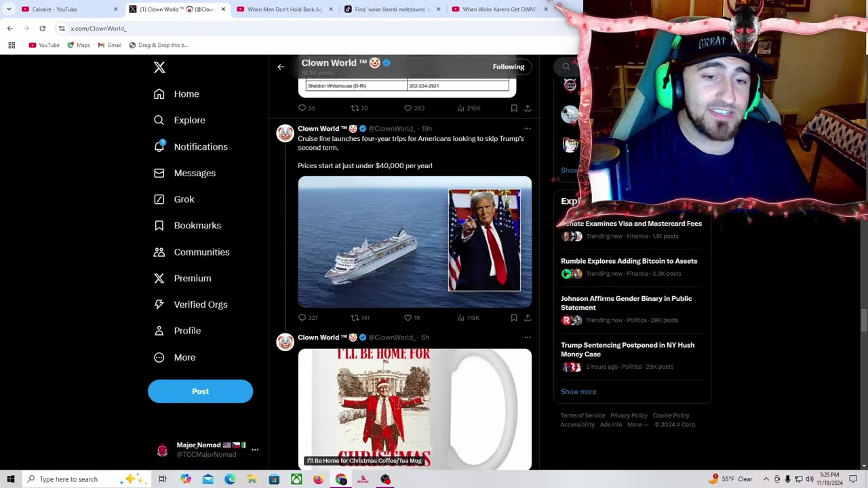Image resolution: width=868 pixels, height=488 pixels.
Task: Click the address bar URL
Action: 98,28
